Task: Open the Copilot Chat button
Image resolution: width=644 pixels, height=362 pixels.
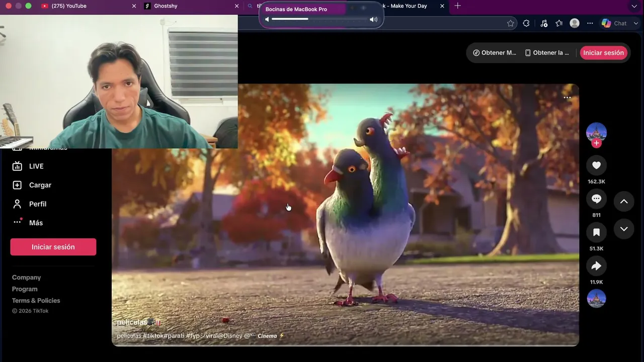Action: [x=614, y=23]
